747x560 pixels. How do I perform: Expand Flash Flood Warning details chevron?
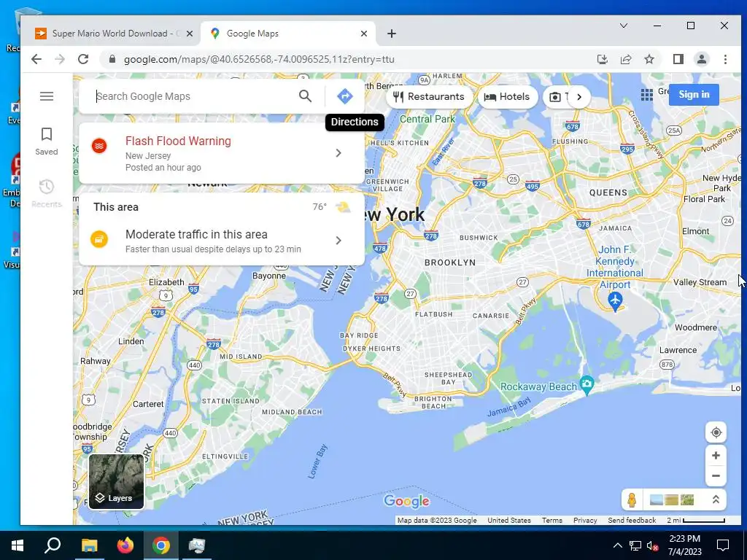[x=338, y=153]
